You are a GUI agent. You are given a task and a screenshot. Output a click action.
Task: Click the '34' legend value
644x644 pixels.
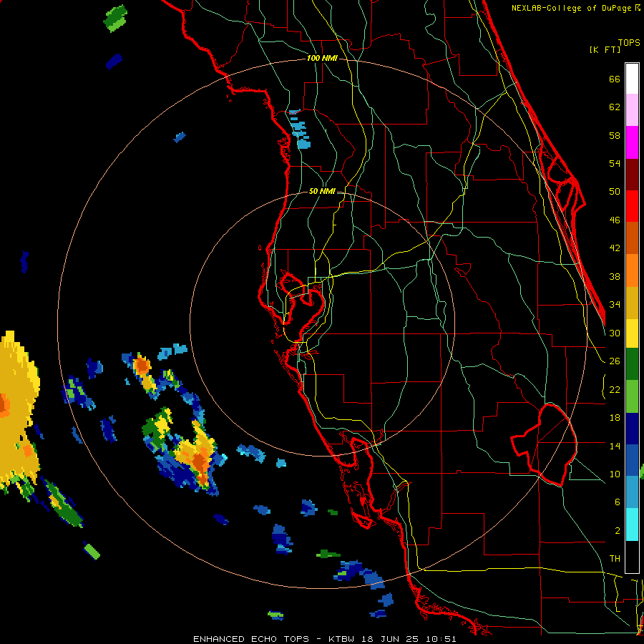[x=615, y=304]
